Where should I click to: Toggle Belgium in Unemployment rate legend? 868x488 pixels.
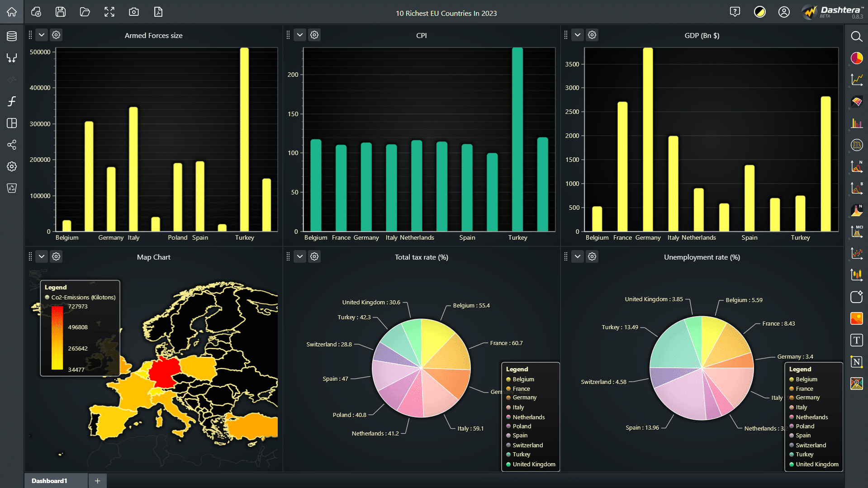(806, 379)
